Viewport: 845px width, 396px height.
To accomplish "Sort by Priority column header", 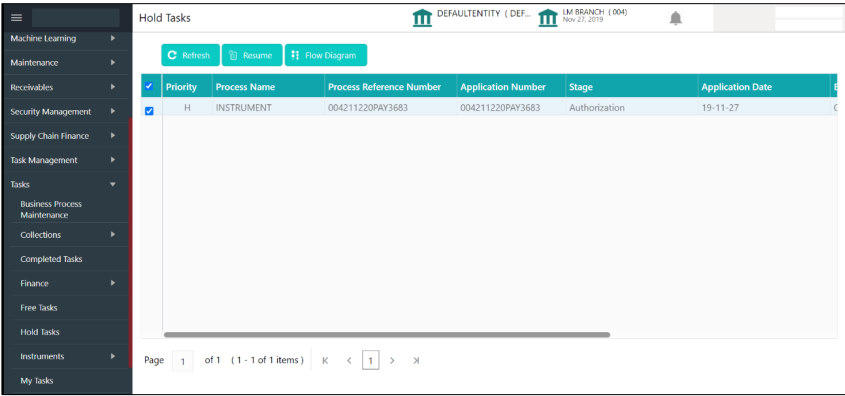I will 181,87.
